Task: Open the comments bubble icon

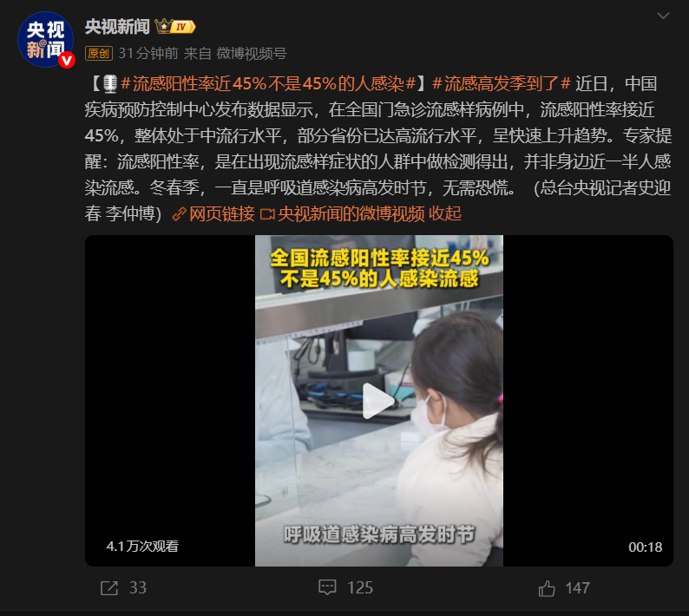Action: click(327, 587)
